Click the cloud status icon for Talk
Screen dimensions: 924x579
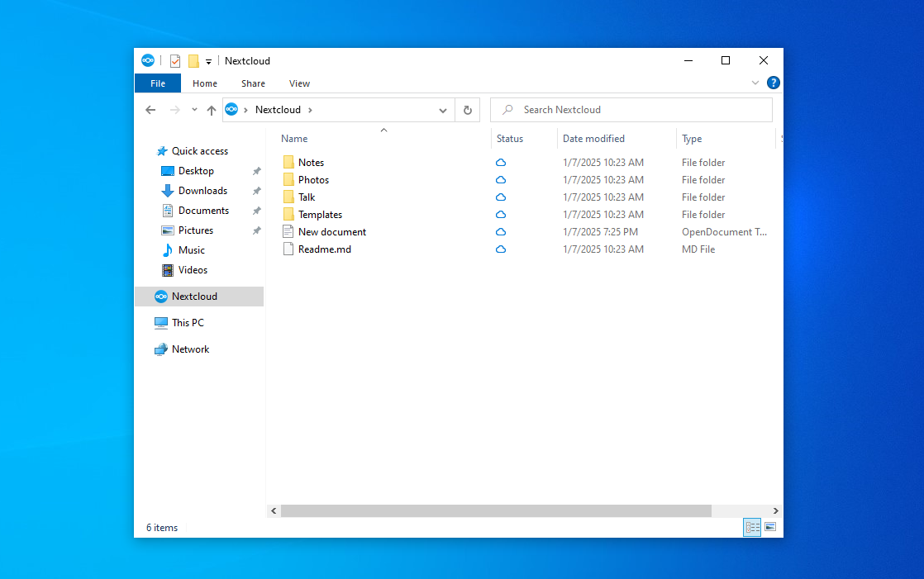[501, 197]
